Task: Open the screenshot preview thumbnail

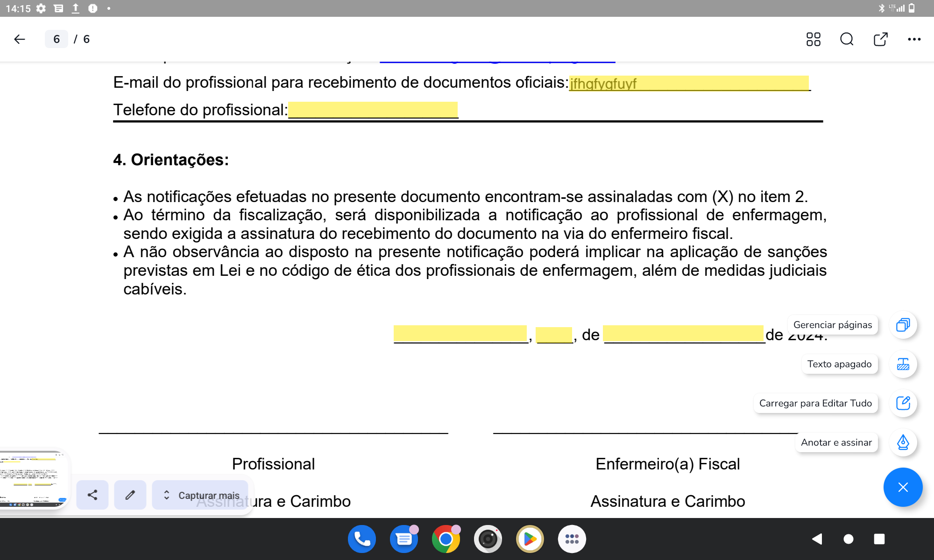Action: [33, 480]
